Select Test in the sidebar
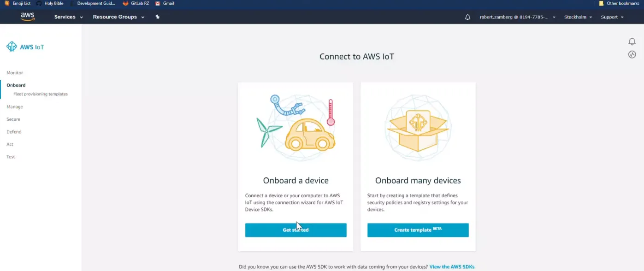The height and width of the screenshot is (271, 644). [x=11, y=157]
